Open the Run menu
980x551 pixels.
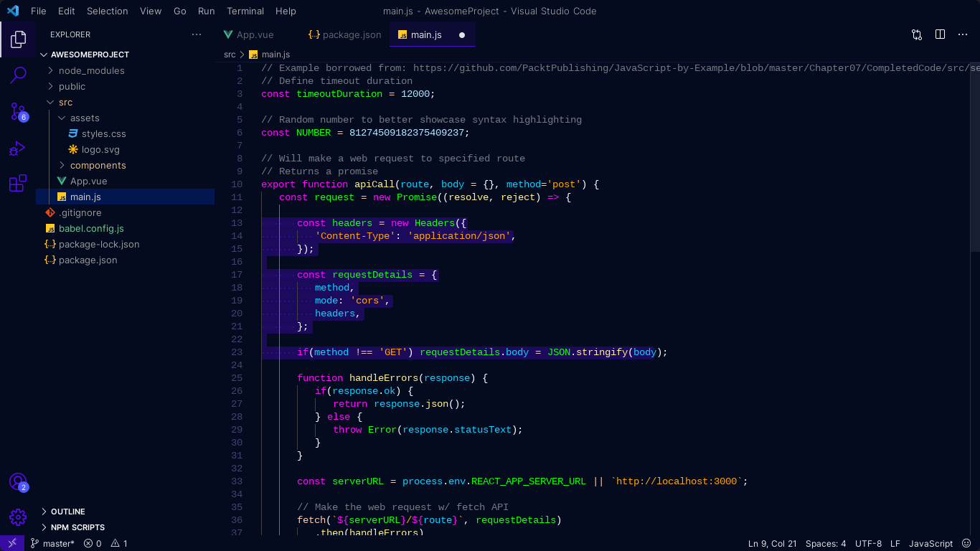point(206,11)
